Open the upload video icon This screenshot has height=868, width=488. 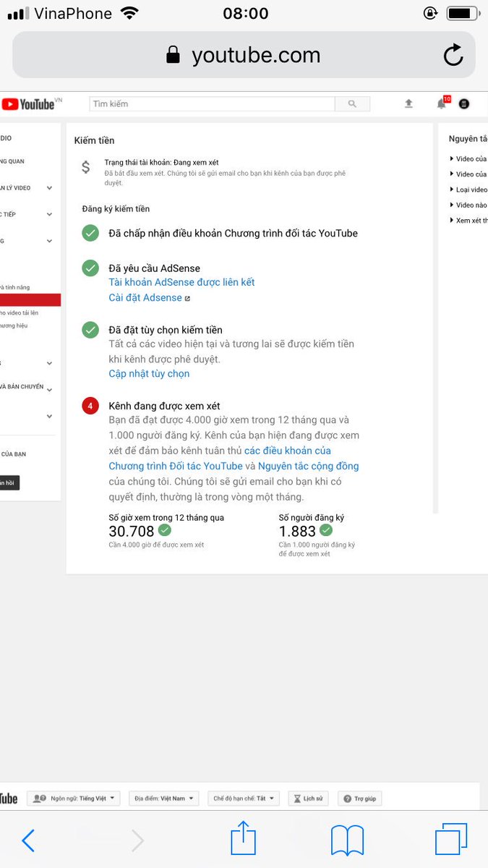408,104
